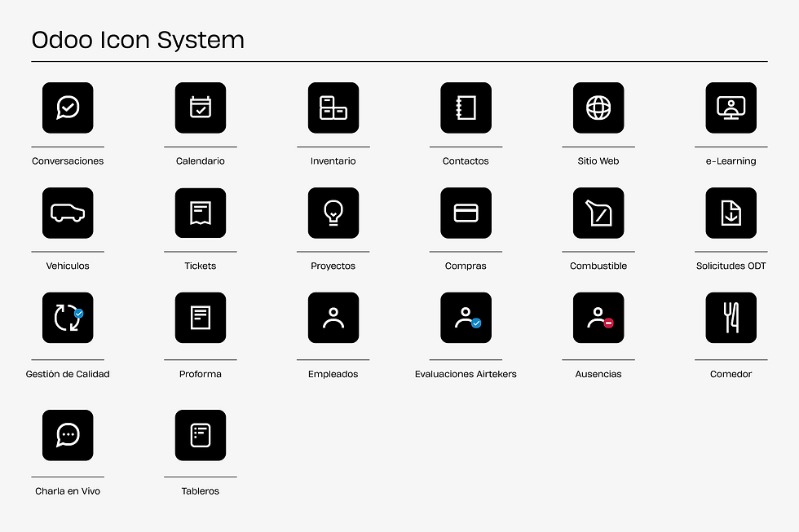Click the 'Comedor' label
Viewport: 799px width, 532px height.
click(731, 374)
